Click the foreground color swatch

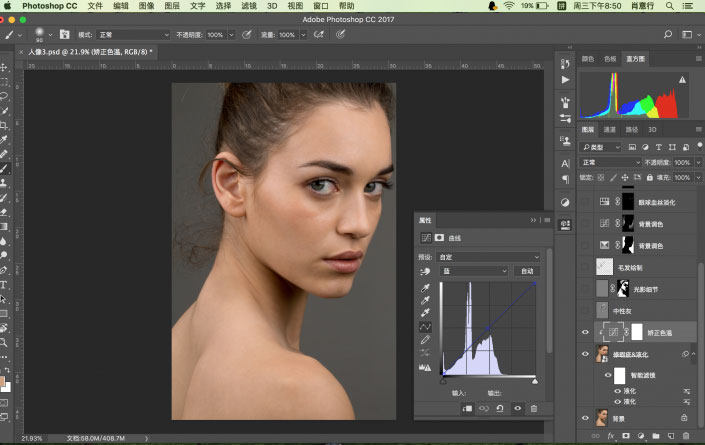[4, 379]
